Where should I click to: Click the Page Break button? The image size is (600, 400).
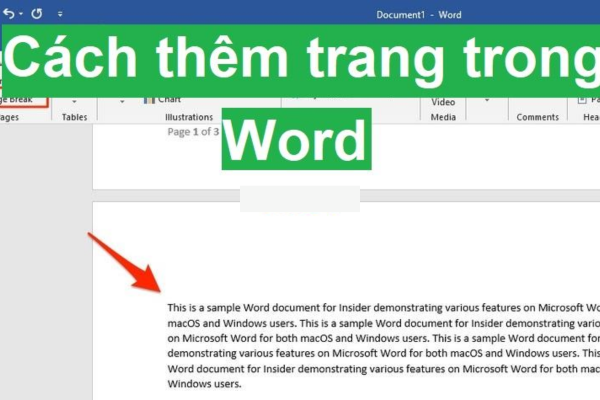(x=23, y=101)
